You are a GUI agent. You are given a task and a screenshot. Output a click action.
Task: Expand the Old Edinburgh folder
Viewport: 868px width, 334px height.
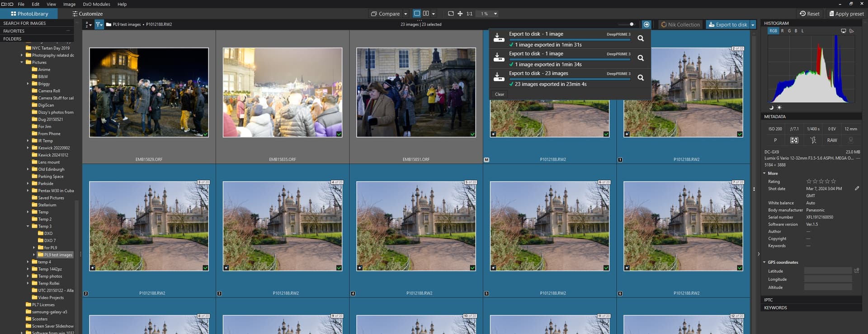[28, 169]
